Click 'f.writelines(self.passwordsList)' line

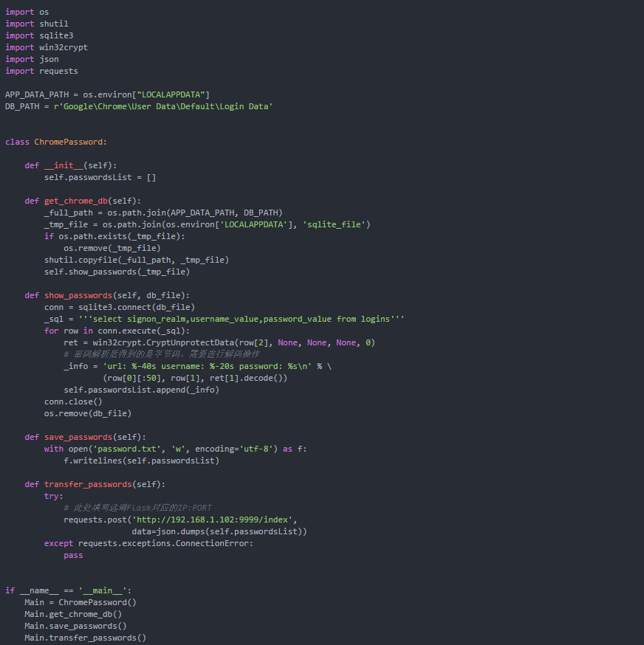coord(141,461)
